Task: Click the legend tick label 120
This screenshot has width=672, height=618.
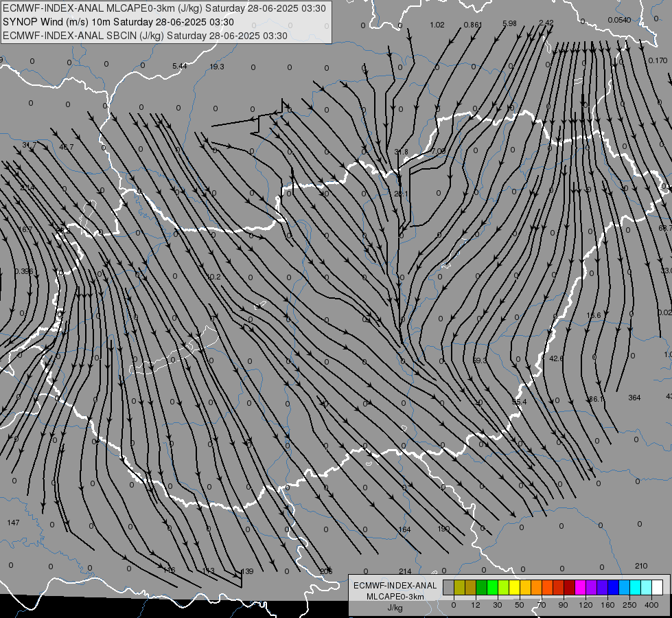Action: point(586,605)
